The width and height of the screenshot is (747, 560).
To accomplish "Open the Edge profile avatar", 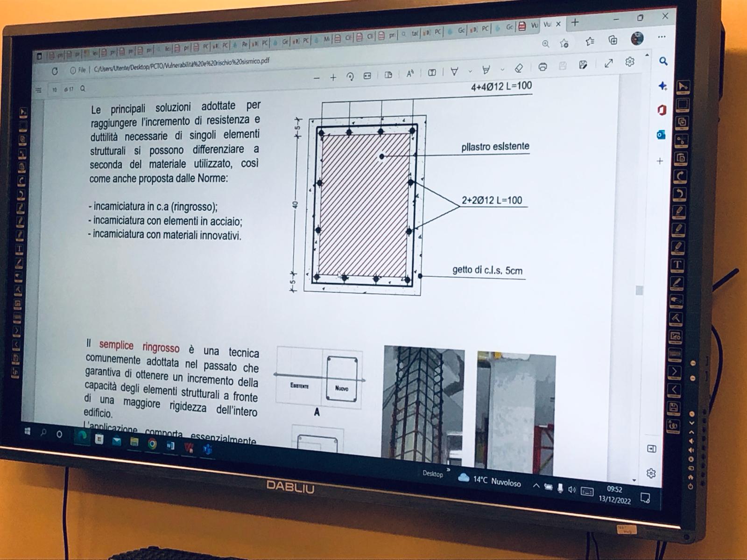I will click(x=637, y=38).
